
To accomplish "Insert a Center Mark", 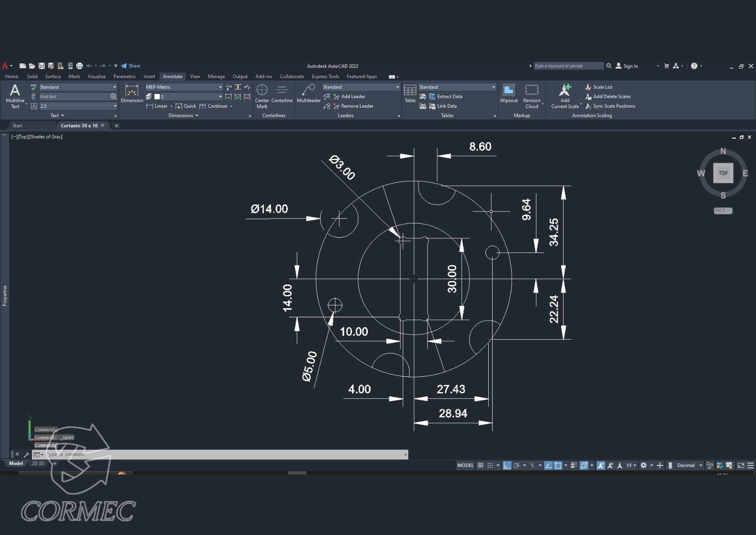I will coord(262,95).
